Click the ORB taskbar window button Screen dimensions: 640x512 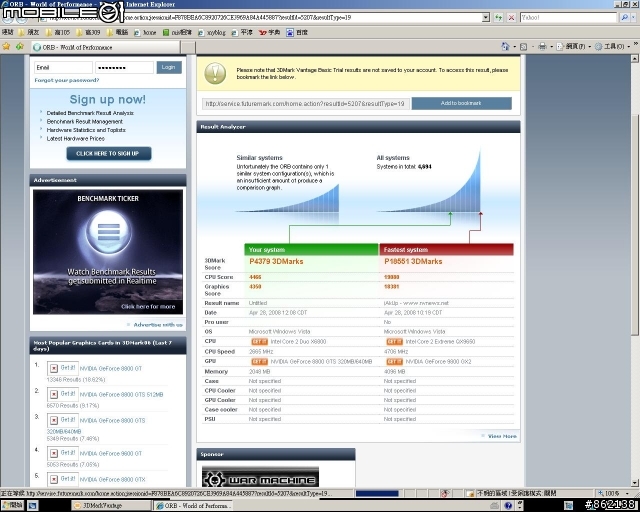click(x=192, y=505)
